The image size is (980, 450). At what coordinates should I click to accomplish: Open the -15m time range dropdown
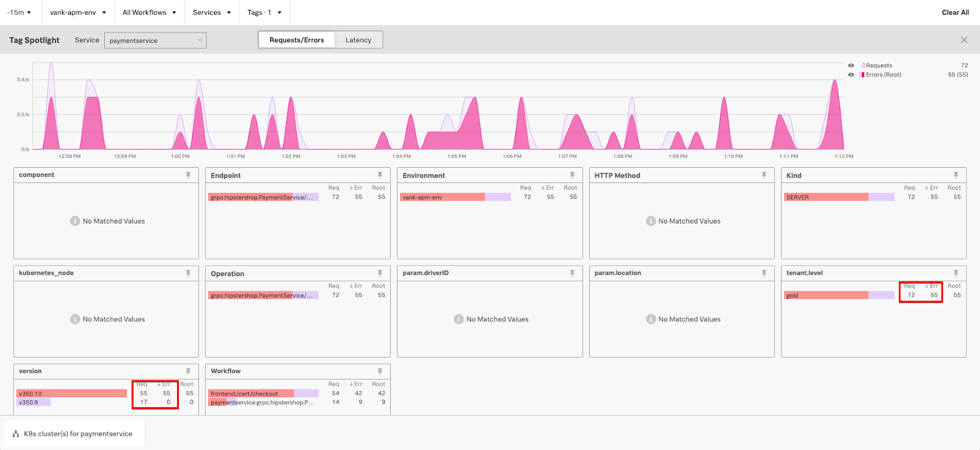[19, 12]
